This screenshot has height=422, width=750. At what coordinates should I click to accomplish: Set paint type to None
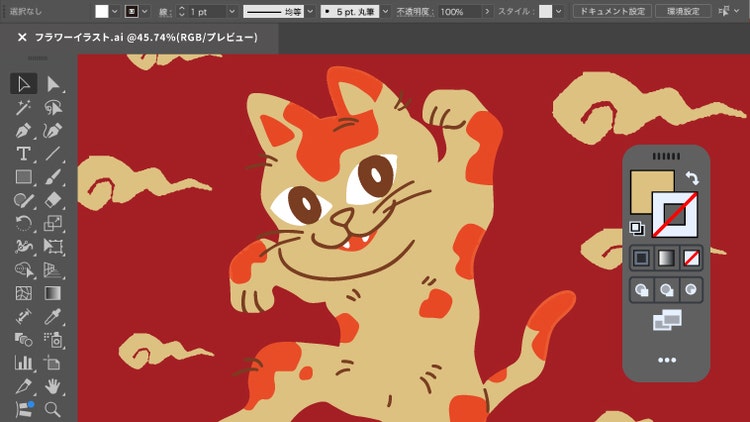coord(691,258)
